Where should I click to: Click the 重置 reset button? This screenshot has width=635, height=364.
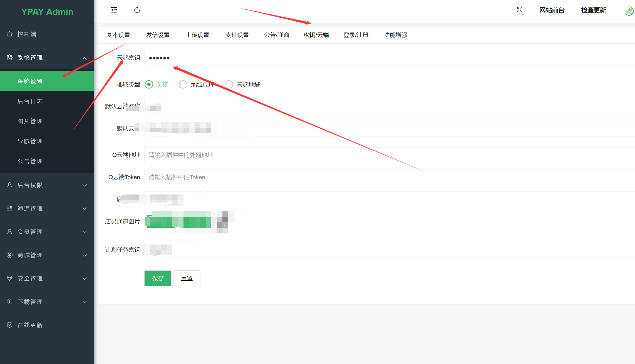coord(187,278)
